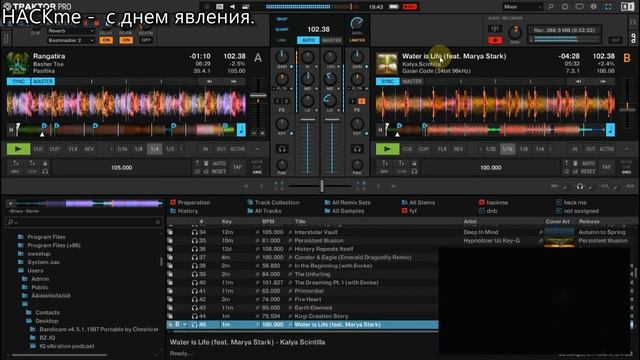Start playback on Deck B
Screen dimensions: 640x360
[387, 149]
